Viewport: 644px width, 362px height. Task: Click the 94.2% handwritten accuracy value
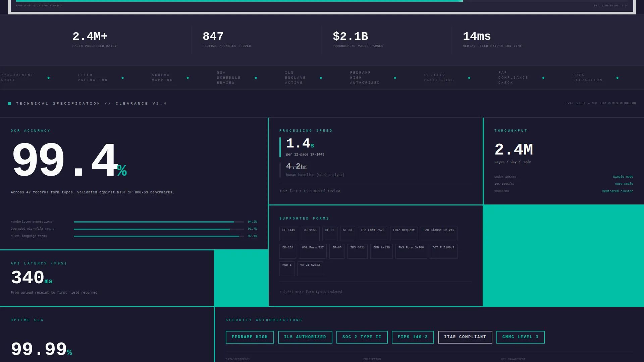point(253,222)
